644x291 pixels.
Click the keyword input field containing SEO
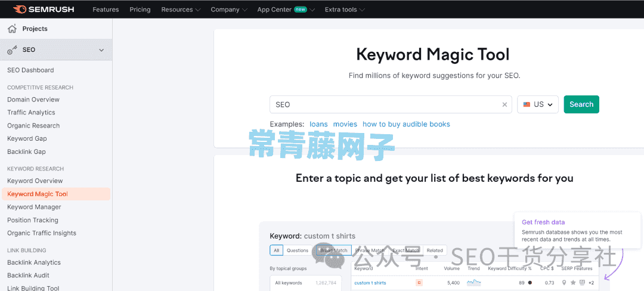391,104
